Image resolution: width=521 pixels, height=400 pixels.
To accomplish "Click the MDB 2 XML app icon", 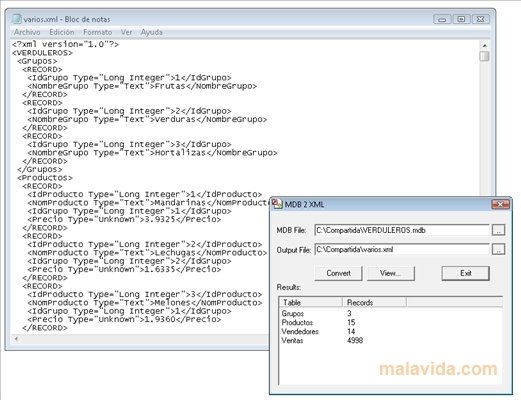I will (x=277, y=204).
